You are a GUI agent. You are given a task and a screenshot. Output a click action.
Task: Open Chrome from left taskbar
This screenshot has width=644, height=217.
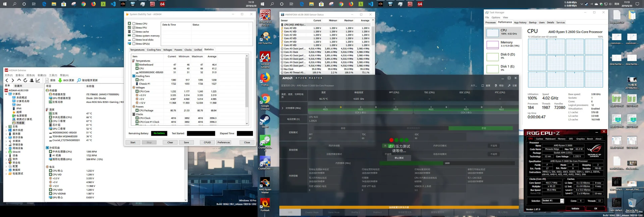tap(84, 4)
